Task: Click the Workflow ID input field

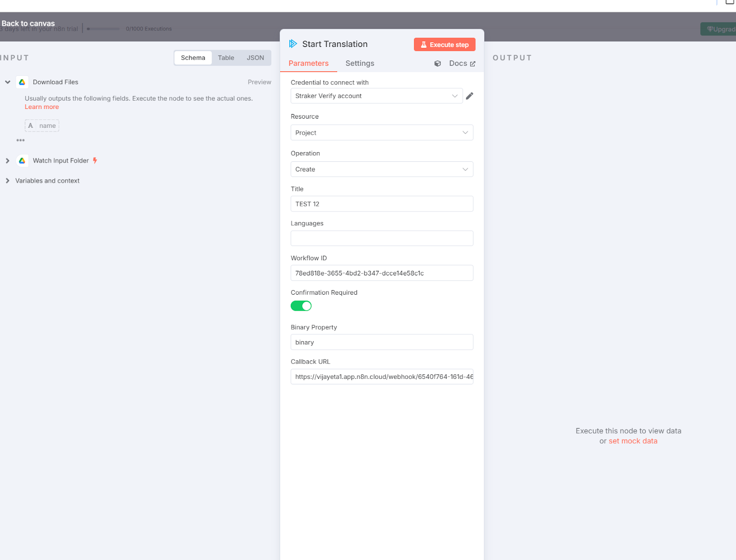Action: click(382, 273)
